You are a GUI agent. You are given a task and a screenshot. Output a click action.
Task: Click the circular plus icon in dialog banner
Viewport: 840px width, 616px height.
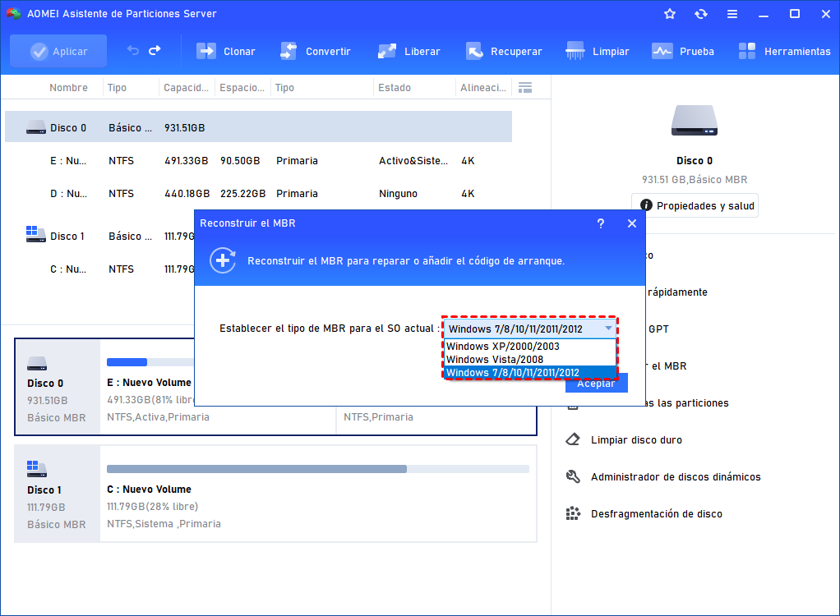point(223,260)
